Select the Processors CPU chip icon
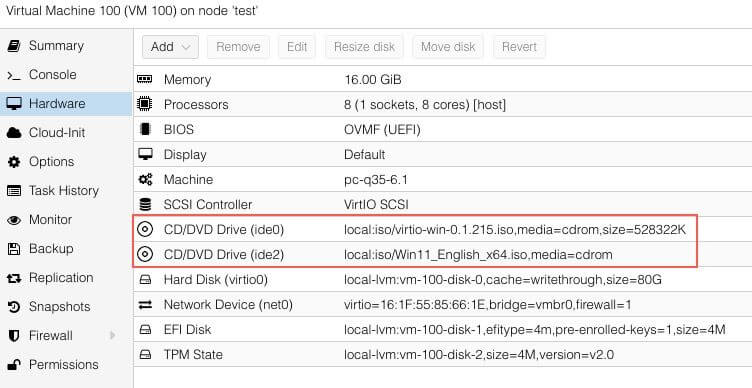Viewport: 752px width, 388px height. click(x=144, y=104)
